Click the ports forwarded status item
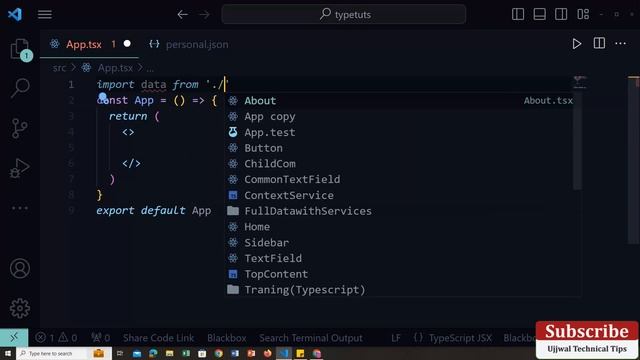The image size is (640, 360). click(x=100, y=338)
